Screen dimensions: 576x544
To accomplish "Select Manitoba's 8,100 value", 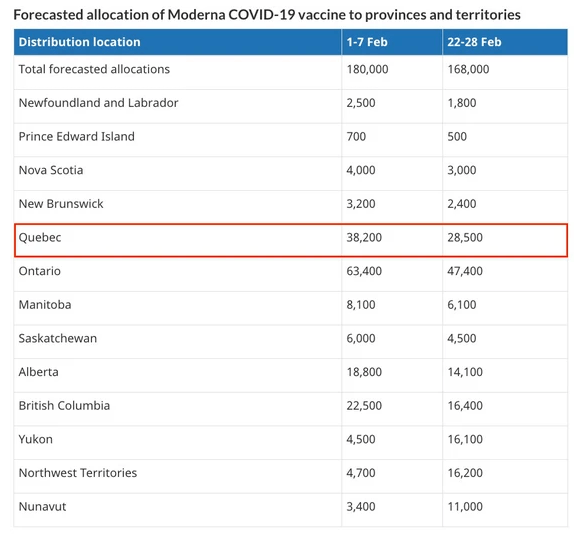I will coord(361,305).
